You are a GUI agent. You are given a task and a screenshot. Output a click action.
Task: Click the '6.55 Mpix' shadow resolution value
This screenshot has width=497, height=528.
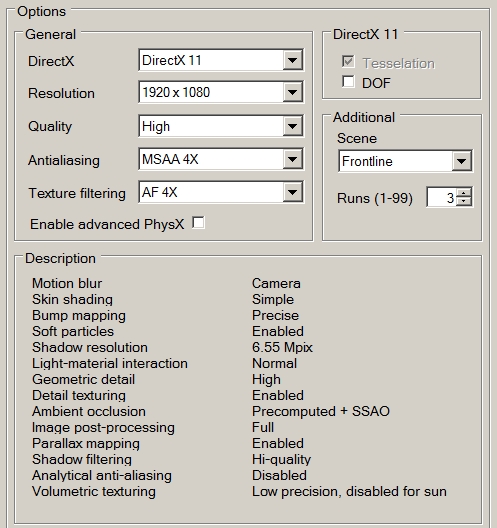click(x=283, y=348)
